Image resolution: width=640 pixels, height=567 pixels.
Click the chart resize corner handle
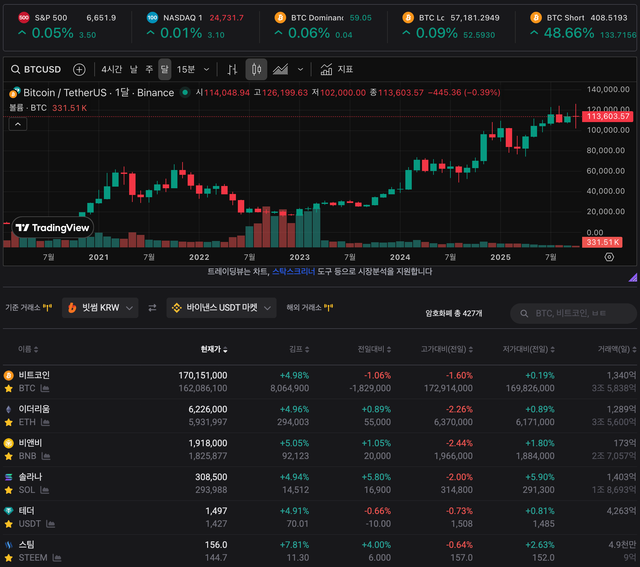(x=633, y=278)
